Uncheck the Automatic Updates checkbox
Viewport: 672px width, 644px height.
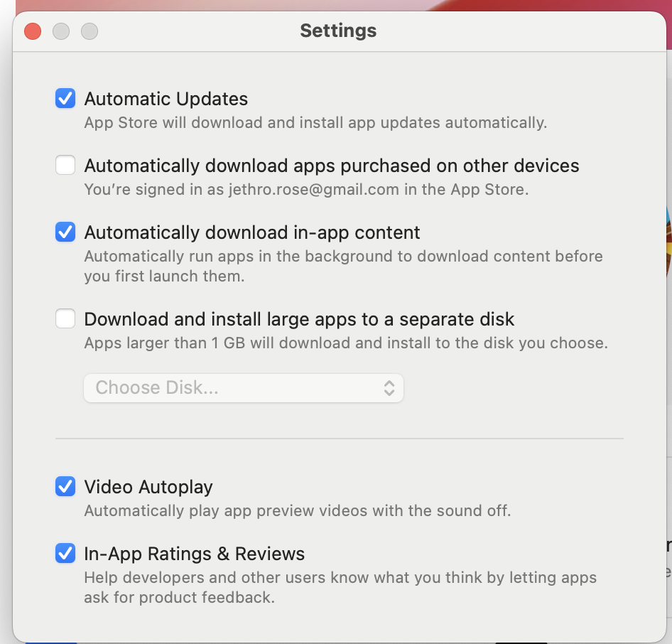click(x=65, y=98)
